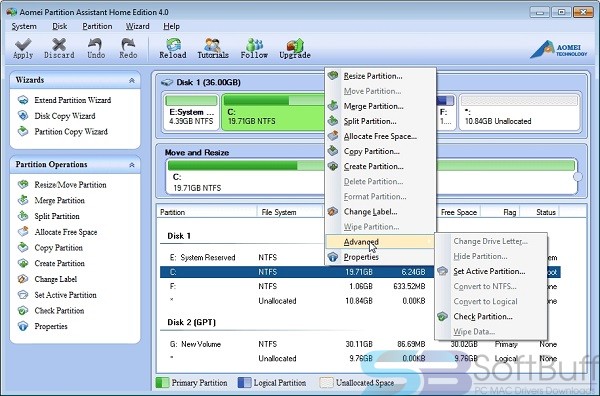Viewport: 600px width, 396px height.
Task: Select the 10.84GB Unallocated row
Action: point(297,301)
